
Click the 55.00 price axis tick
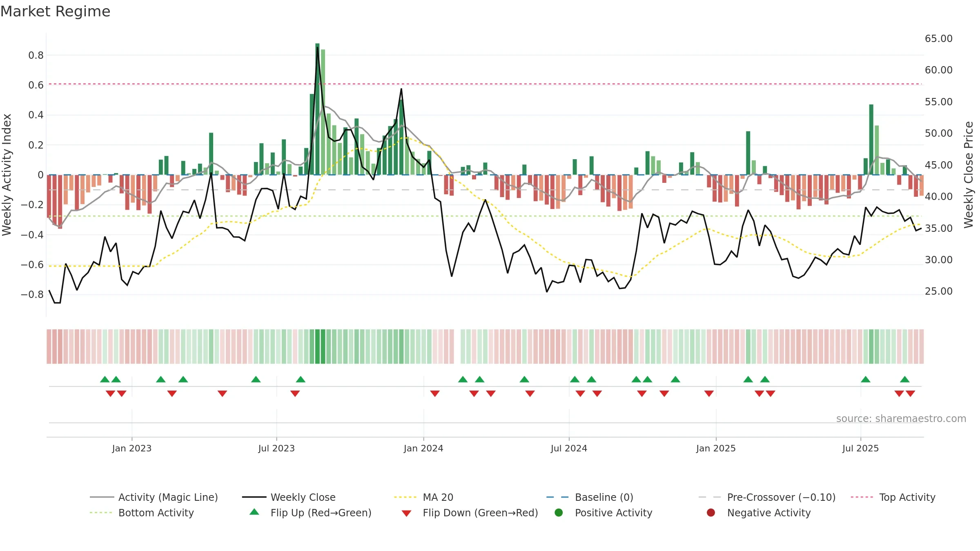[939, 102]
